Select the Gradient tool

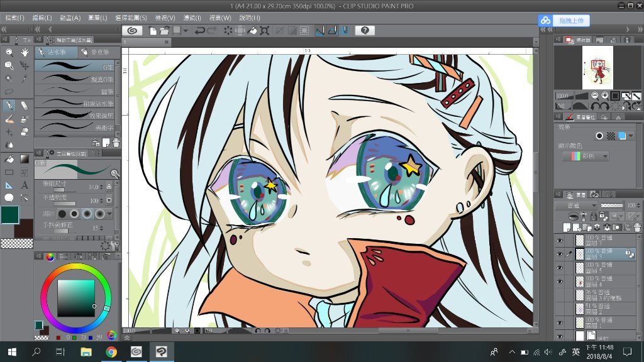coord(25,159)
